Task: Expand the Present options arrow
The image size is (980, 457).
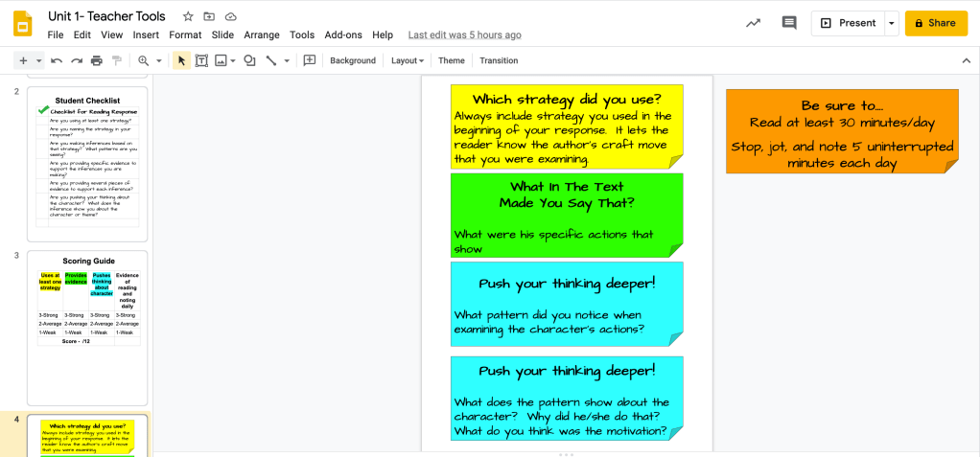Action: pyautogui.click(x=891, y=23)
